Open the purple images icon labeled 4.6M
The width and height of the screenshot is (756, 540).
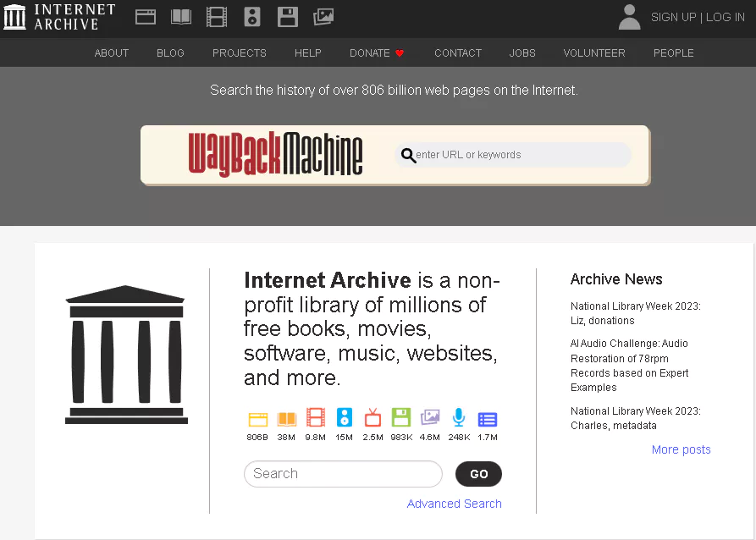coord(430,417)
